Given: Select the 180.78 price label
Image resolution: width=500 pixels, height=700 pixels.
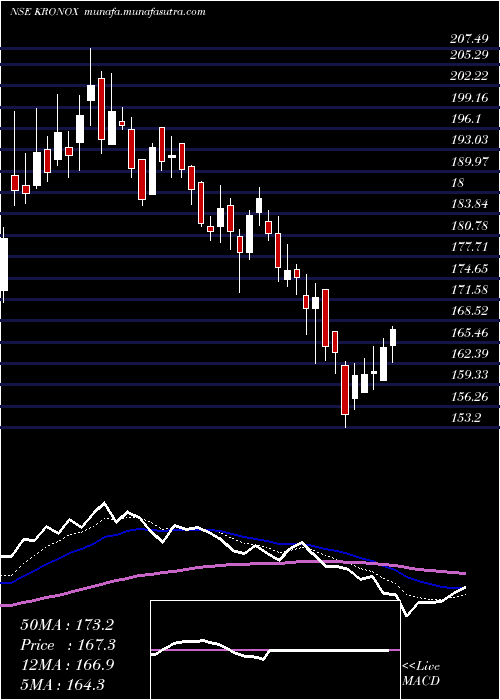Looking at the screenshot, I should [x=469, y=226].
